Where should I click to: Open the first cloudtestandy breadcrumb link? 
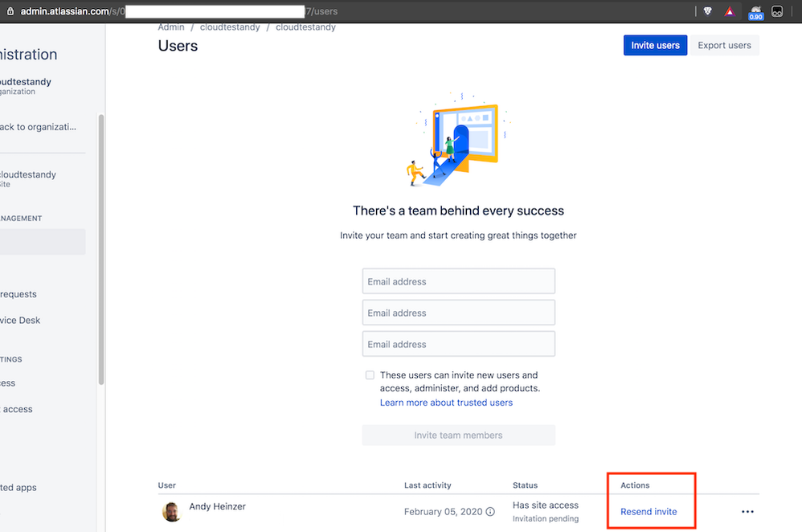click(x=230, y=27)
